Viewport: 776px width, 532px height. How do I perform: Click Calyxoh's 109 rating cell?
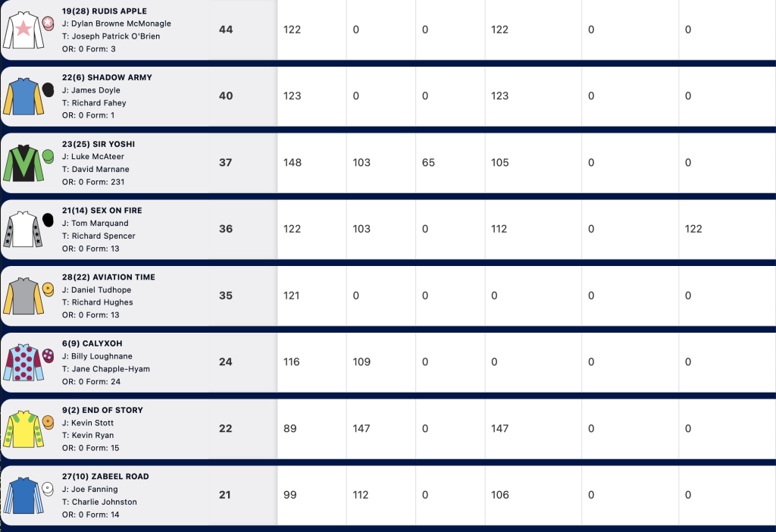tap(361, 361)
